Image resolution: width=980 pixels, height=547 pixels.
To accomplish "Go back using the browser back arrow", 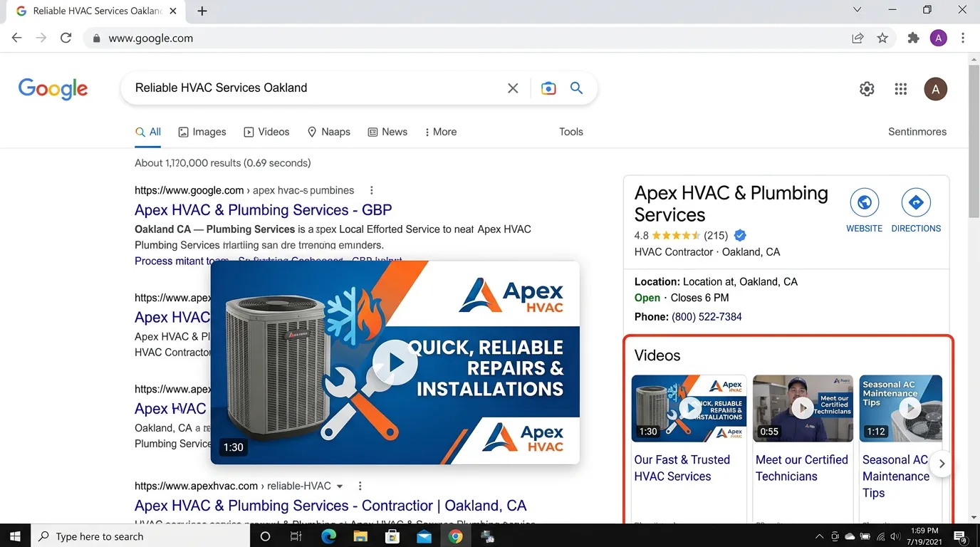I will (x=17, y=38).
